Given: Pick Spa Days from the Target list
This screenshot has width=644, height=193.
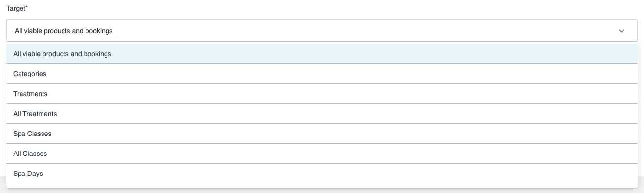Looking at the screenshot, I should point(322,174).
